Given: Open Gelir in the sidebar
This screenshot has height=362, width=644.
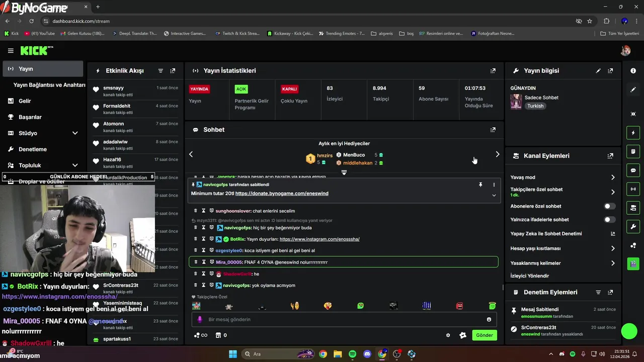Looking at the screenshot, I should click(x=25, y=101).
